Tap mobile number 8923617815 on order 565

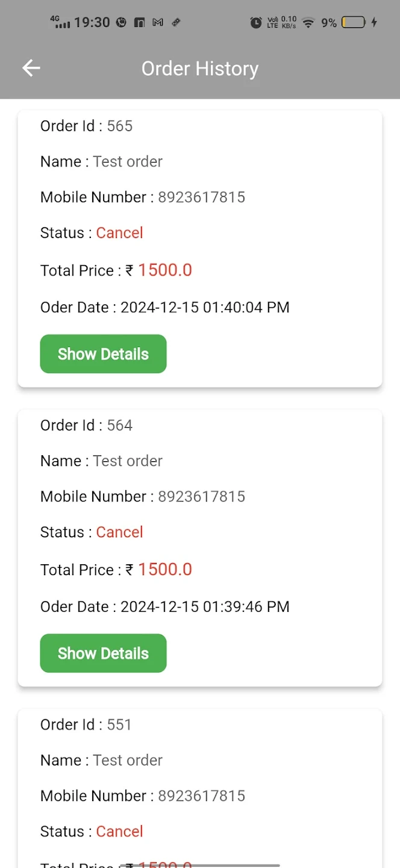coord(202,197)
